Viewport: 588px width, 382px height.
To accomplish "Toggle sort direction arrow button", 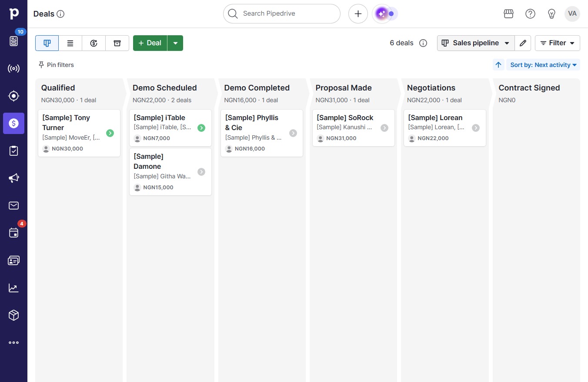I will [x=498, y=65].
